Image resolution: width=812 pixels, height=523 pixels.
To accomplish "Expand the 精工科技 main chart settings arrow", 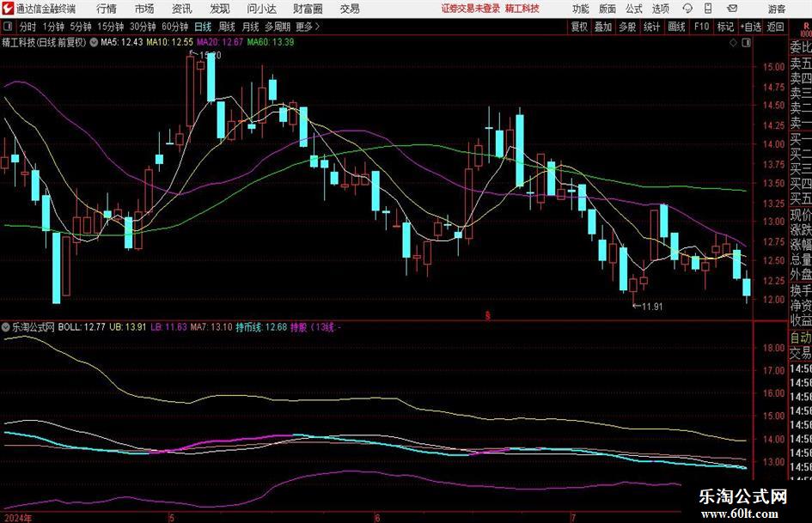I will (x=94, y=42).
